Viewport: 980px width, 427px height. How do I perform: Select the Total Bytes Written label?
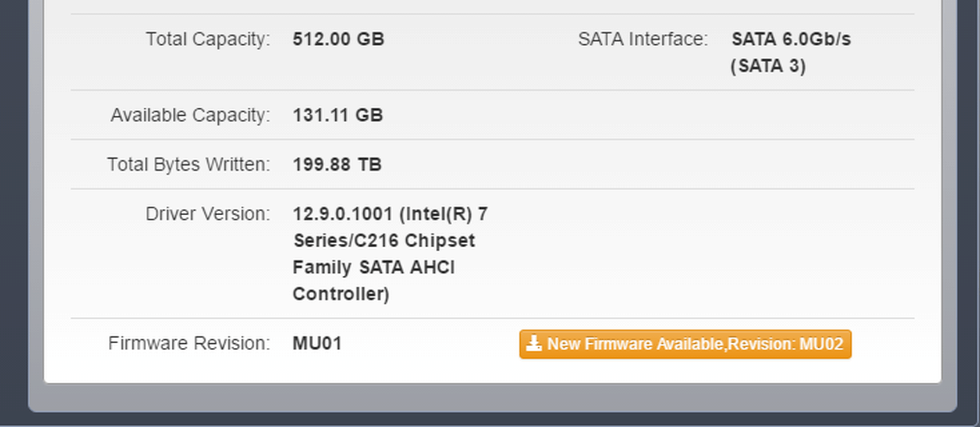pyautogui.click(x=189, y=165)
